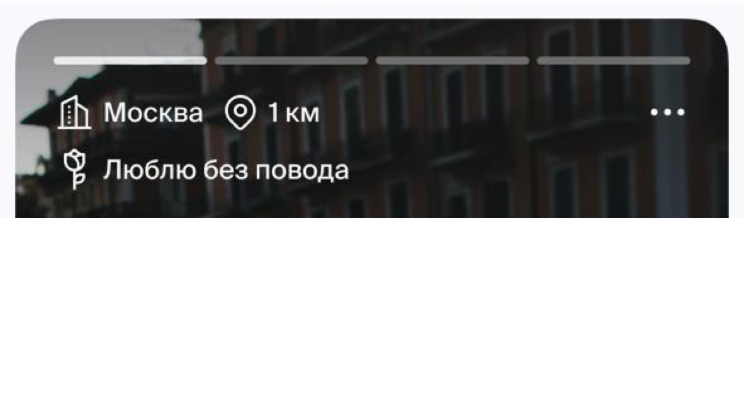Tap the photo area beneath the Люблю без повода text
Image resolution: width=748 pixels, height=402 pixels.
pos(226,203)
